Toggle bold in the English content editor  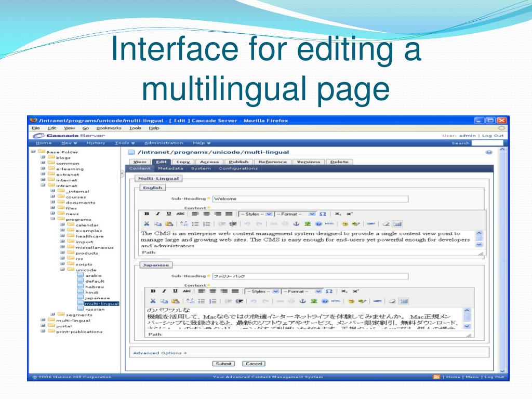[147, 214]
